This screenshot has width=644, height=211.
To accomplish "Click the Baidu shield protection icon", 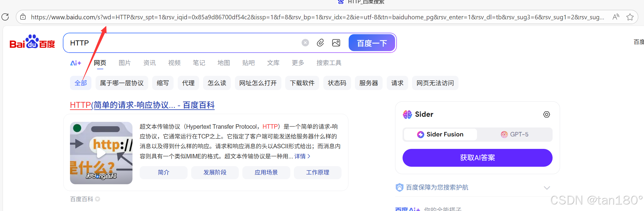I will (x=399, y=188).
